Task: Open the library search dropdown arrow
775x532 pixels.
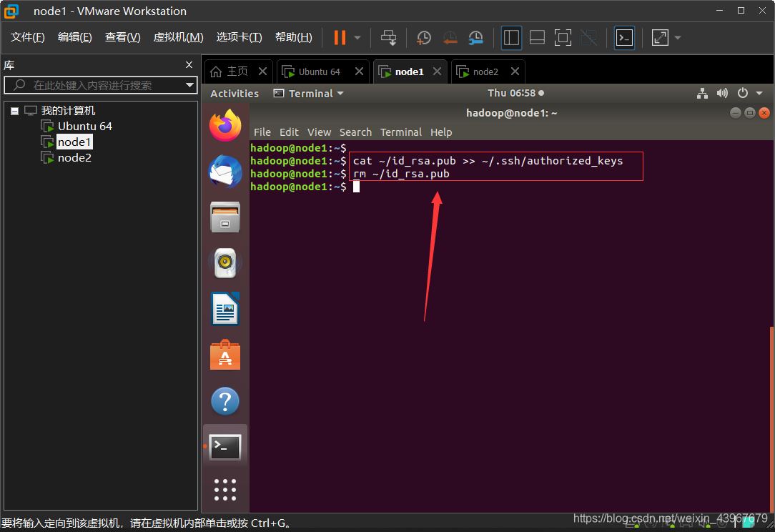Action: 189,85
